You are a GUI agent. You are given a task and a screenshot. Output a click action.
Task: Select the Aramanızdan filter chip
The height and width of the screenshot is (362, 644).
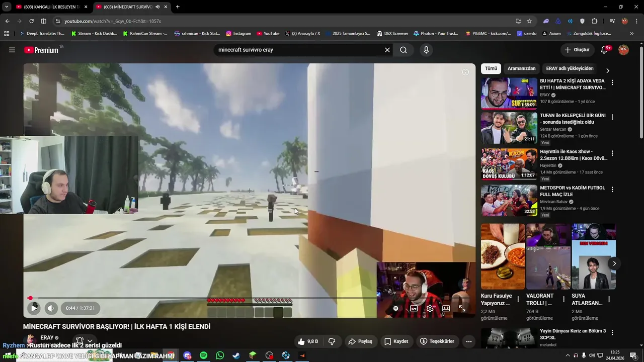(521, 68)
